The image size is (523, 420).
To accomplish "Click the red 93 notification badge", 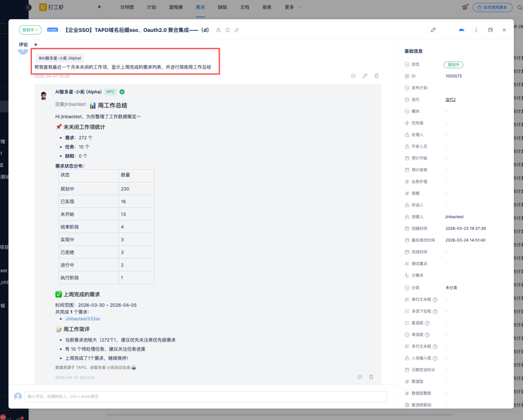I will coord(3,417).
